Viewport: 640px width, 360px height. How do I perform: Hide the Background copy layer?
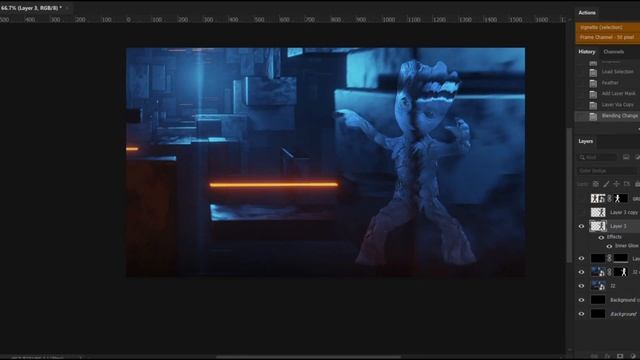581,300
